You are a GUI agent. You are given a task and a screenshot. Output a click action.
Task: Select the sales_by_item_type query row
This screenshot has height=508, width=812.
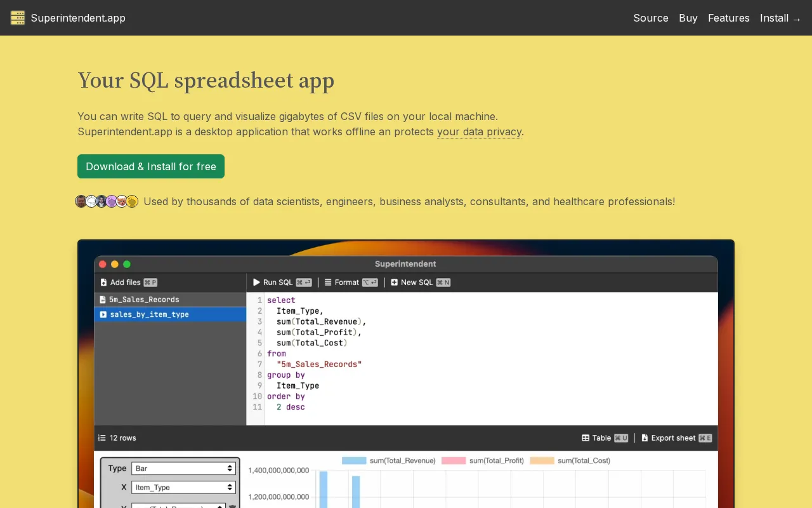point(170,314)
